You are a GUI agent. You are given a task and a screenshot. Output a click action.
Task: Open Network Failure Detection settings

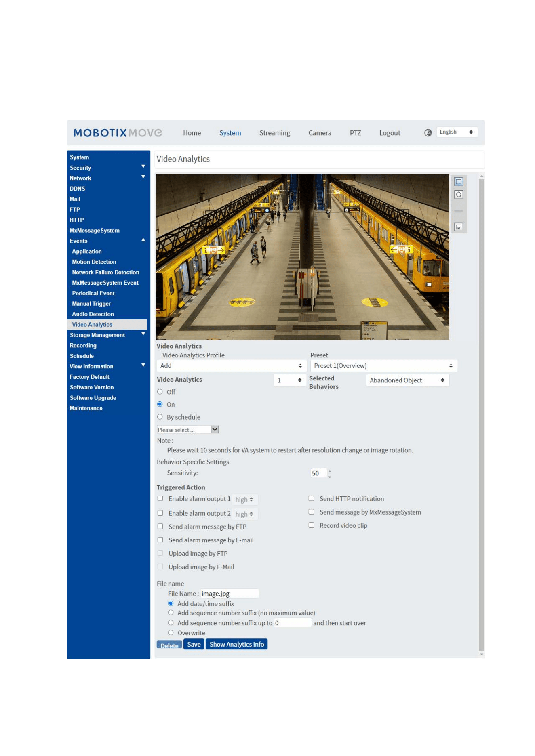click(105, 272)
